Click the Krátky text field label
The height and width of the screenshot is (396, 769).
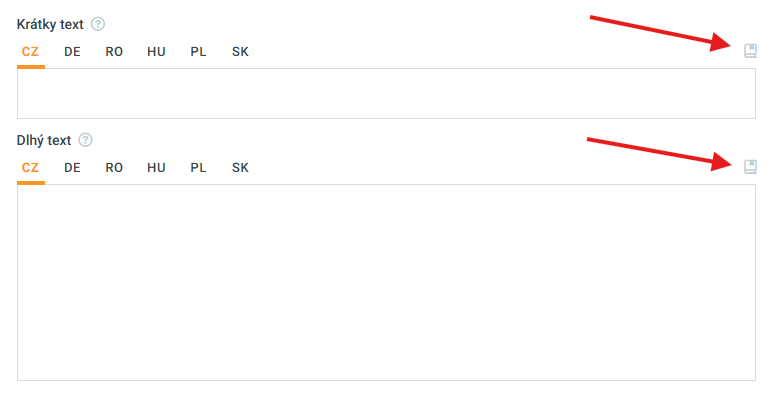point(50,25)
